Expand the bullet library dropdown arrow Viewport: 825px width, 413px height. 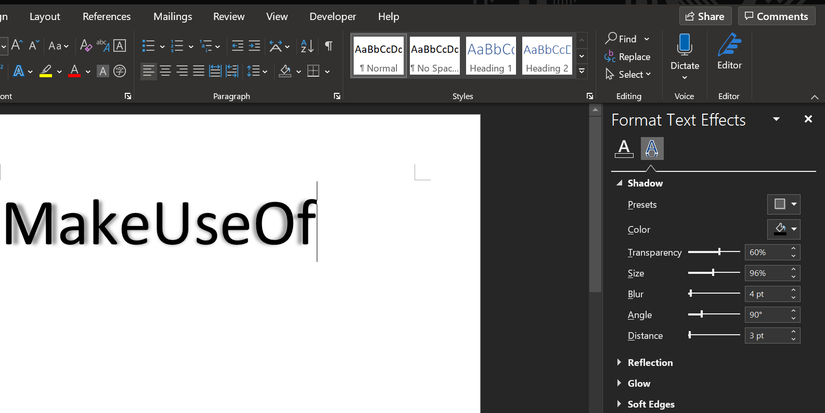click(x=162, y=46)
